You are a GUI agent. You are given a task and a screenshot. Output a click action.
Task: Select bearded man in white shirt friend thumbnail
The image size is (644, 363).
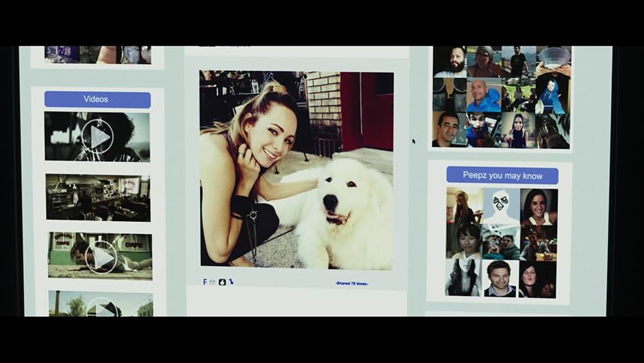pyautogui.click(x=450, y=63)
